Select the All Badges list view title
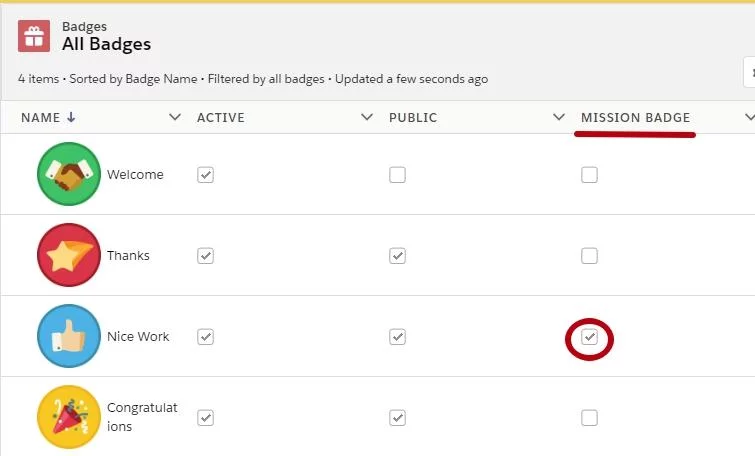755x456 pixels. [x=106, y=44]
